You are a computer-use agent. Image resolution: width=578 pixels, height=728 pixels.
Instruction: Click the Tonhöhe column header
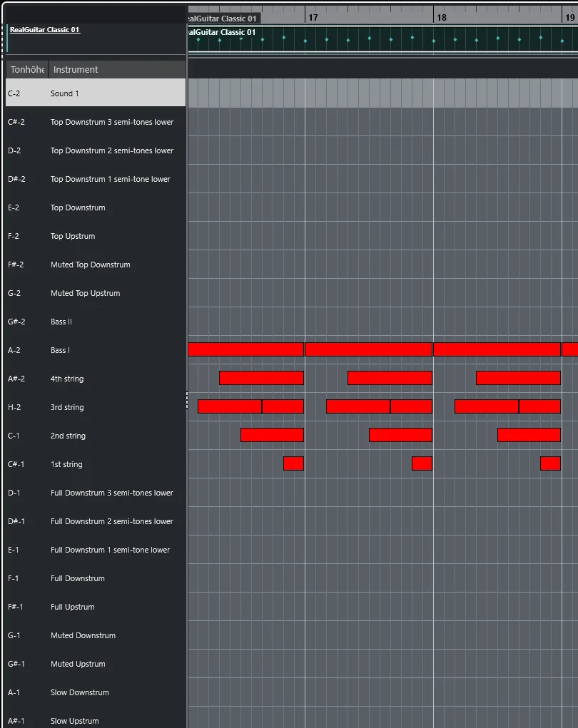coord(27,70)
